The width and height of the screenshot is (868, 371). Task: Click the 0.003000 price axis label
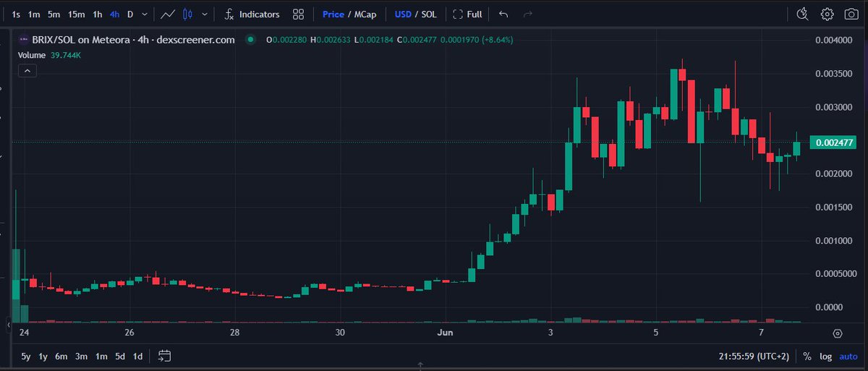833,107
